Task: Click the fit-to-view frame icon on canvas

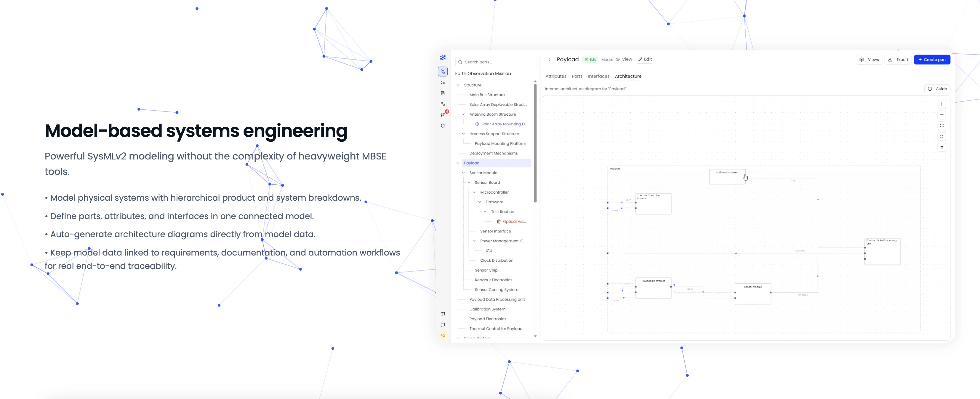Action: click(x=941, y=126)
